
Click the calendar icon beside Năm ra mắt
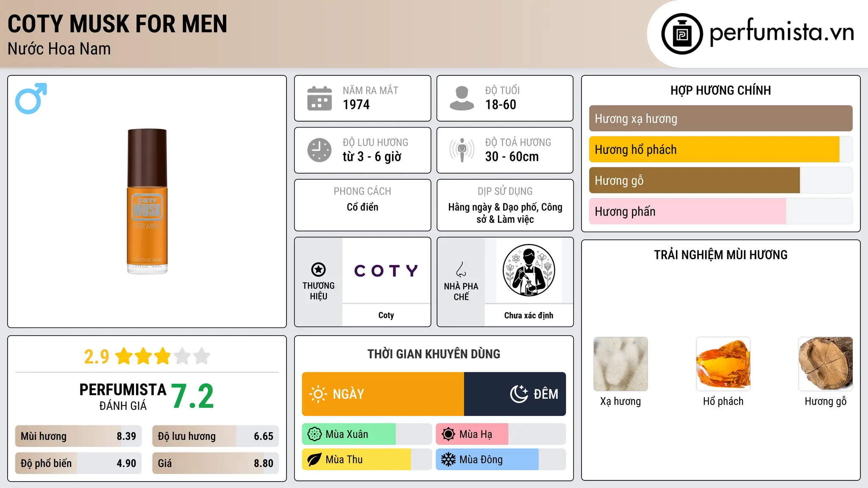click(x=320, y=98)
